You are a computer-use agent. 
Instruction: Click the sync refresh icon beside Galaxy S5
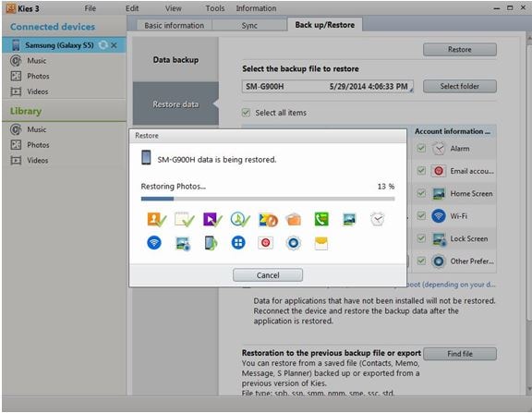pyautogui.click(x=103, y=44)
